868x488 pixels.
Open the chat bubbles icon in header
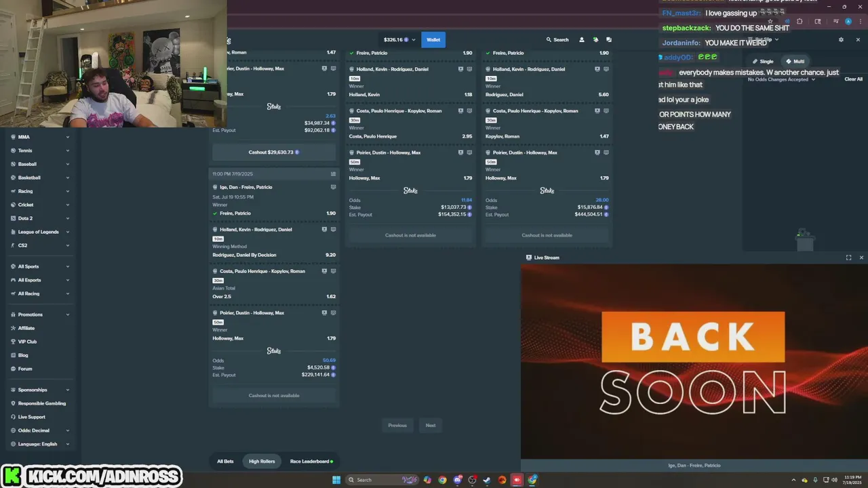tap(609, 40)
